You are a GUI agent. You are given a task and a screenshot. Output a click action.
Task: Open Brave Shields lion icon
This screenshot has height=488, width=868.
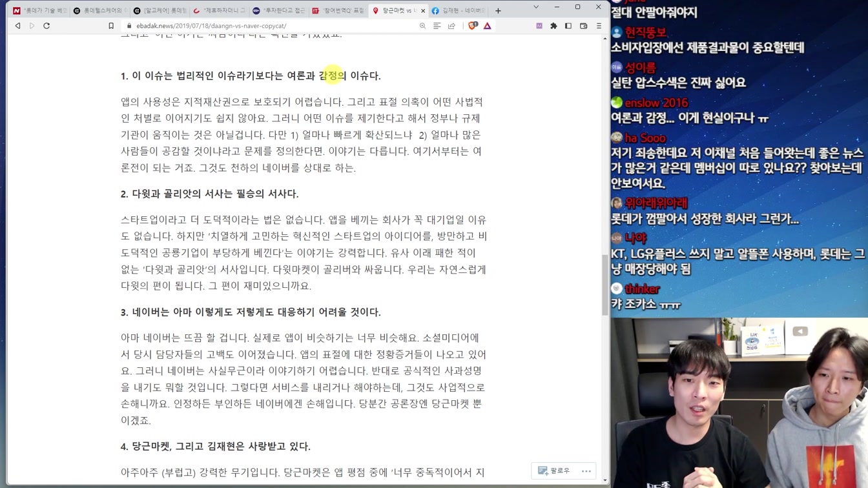473,26
